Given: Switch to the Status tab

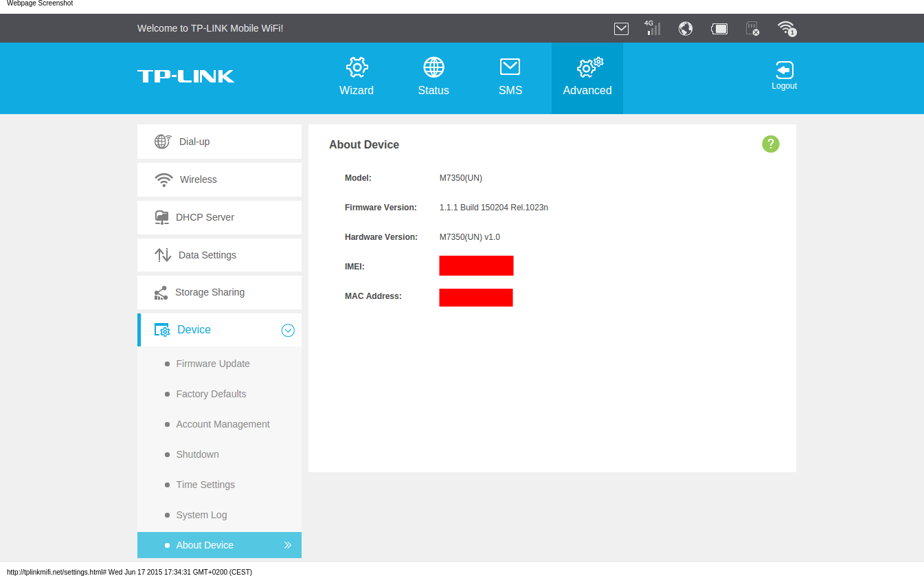Looking at the screenshot, I should [x=433, y=77].
